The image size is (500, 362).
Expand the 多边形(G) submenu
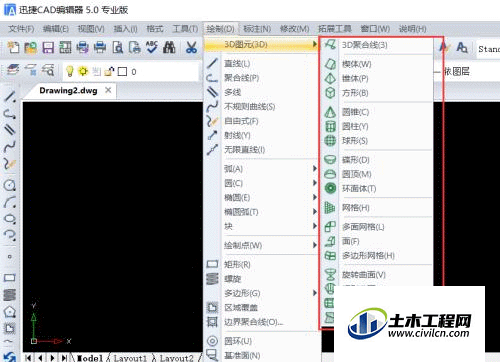(x=261, y=293)
